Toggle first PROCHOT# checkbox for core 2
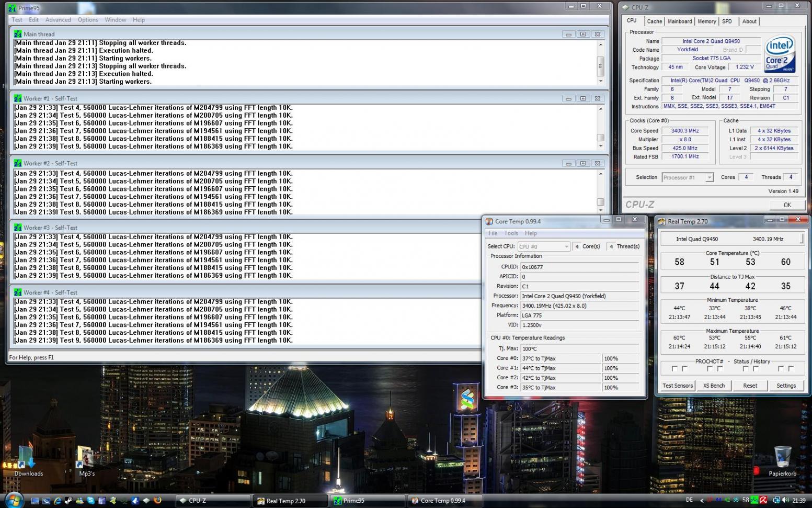The width and height of the screenshot is (812, 508). coord(746,369)
